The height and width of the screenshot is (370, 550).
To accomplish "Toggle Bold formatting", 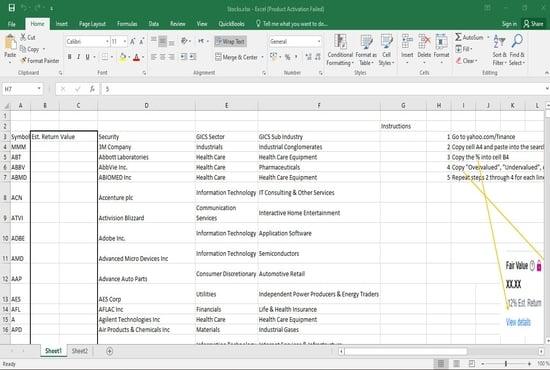I will coord(69,57).
